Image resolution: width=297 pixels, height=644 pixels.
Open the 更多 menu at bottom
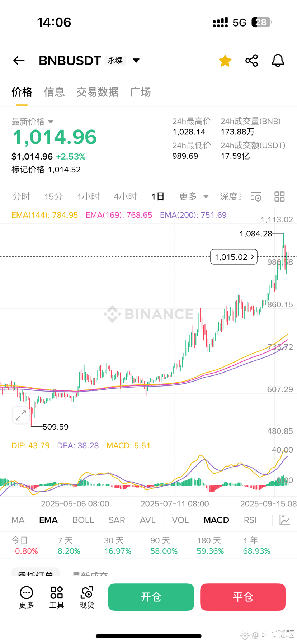tap(27, 598)
